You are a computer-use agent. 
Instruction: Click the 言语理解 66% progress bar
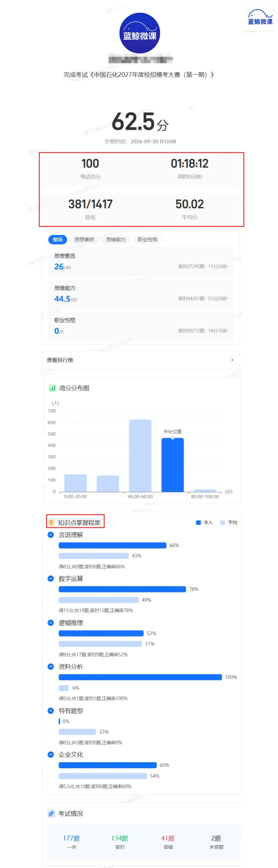pos(112,545)
